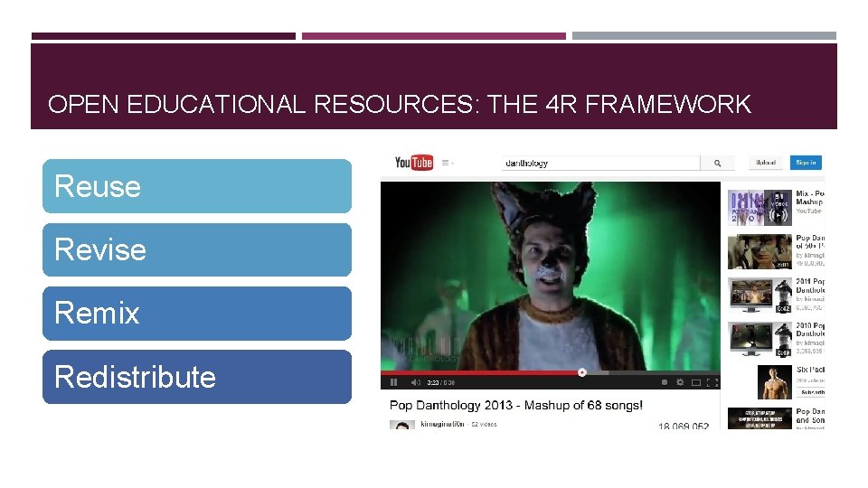868x488 pixels.
Task: Toggle theater mode rectangle icon
Action: pos(696,382)
